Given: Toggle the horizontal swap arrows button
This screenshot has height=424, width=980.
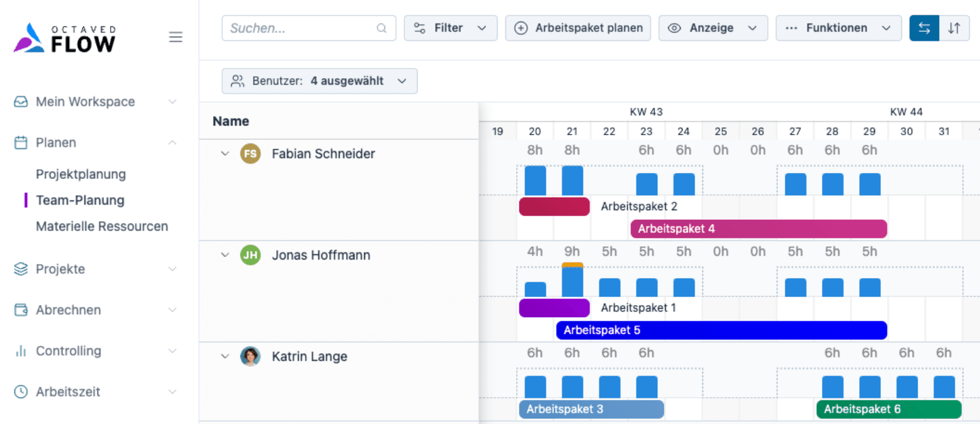Looking at the screenshot, I should point(924,28).
